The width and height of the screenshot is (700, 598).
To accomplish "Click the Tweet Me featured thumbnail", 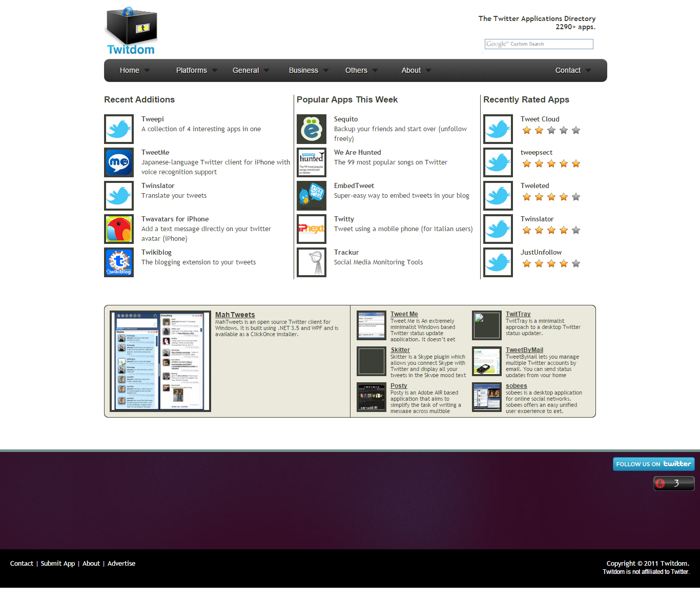I will tap(372, 325).
